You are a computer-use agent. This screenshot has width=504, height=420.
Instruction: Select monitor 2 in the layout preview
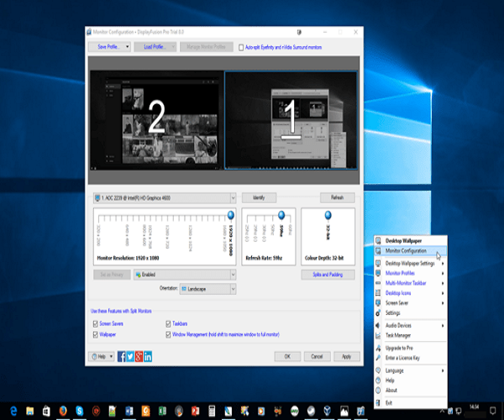click(156, 120)
